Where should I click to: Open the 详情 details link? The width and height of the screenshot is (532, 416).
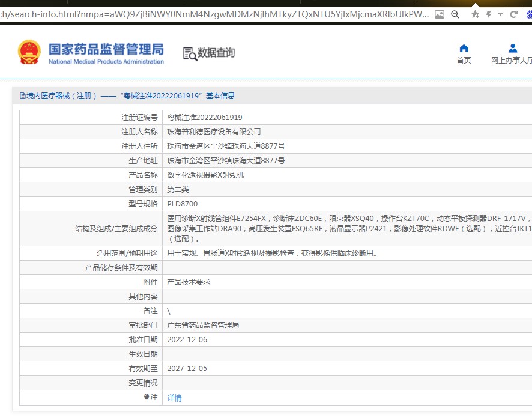[174, 397]
